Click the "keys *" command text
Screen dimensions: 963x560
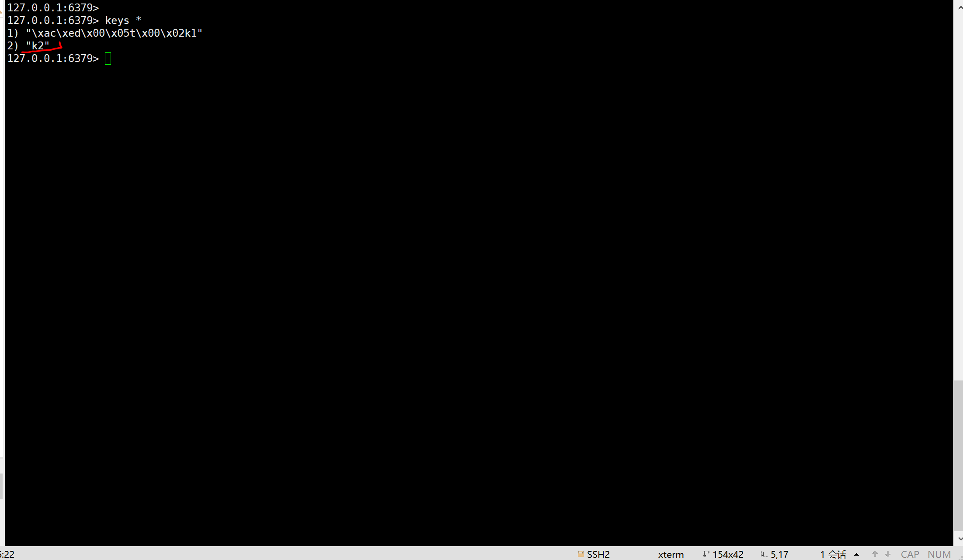pyautogui.click(x=123, y=20)
